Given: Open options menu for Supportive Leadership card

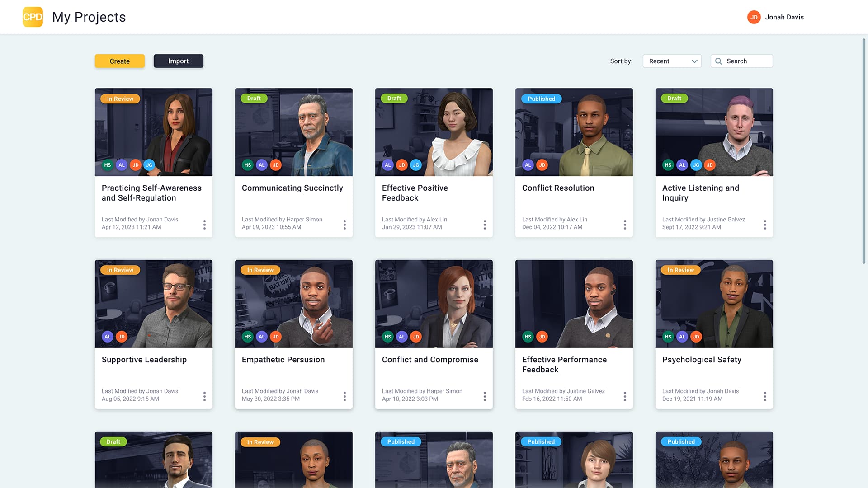Looking at the screenshot, I should [204, 396].
